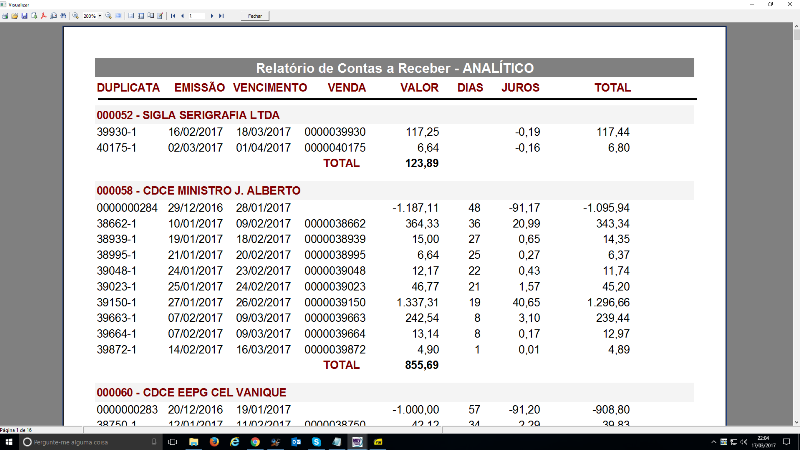Open page settings icon
The height and width of the screenshot is (450, 800).
(x=151, y=16)
